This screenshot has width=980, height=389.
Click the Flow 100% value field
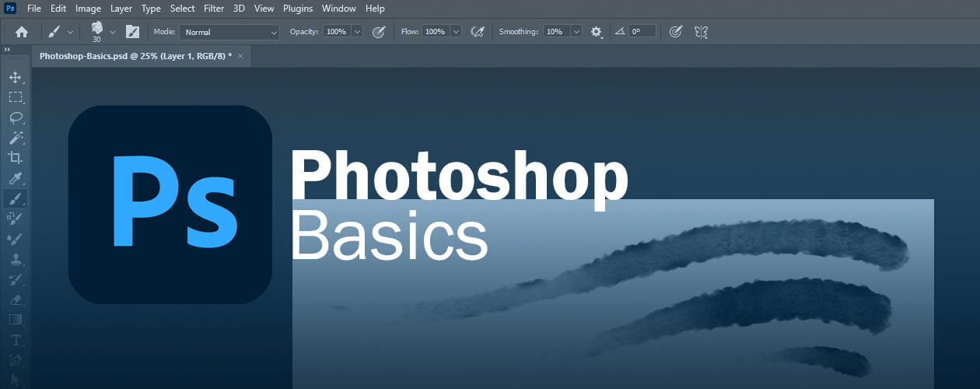[x=436, y=32]
